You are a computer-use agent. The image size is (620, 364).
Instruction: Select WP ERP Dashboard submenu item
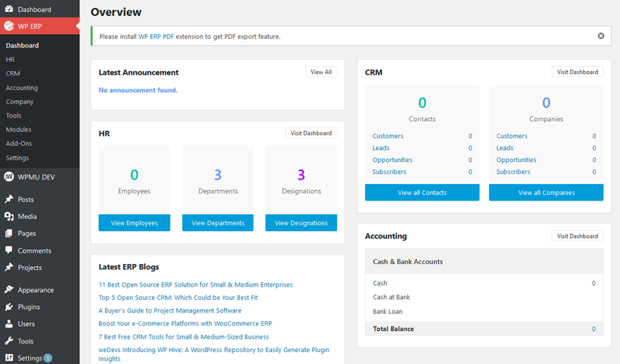(x=22, y=46)
